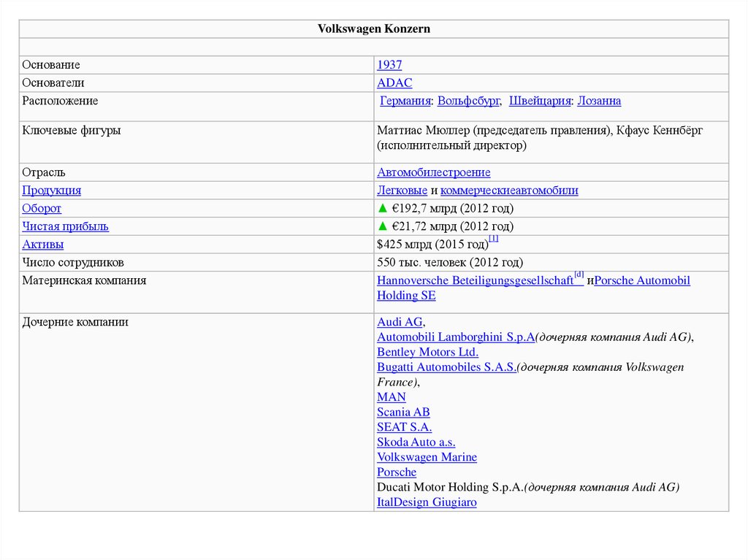The image size is (748, 560).
Task: Click the Продукция row label link
Action: click(51, 191)
